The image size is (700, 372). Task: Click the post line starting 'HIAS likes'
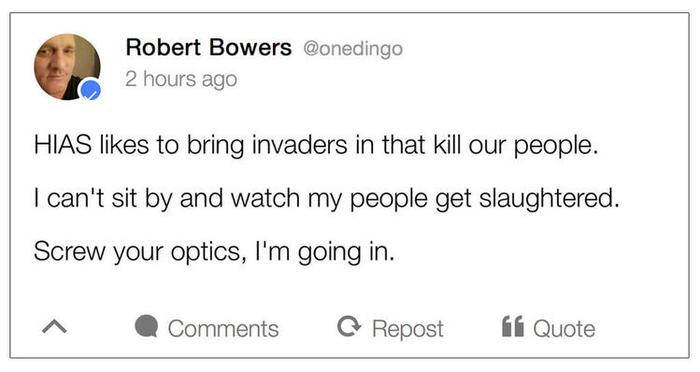click(316, 146)
